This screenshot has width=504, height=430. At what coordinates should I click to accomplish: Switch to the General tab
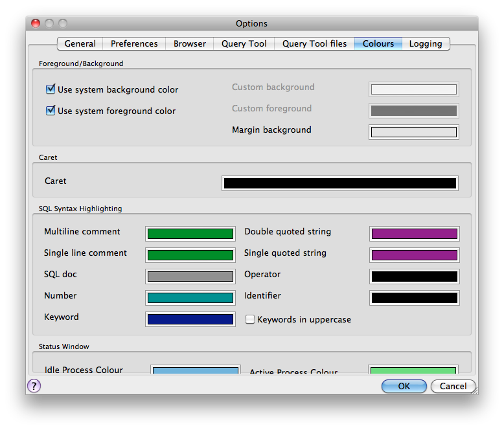tap(80, 44)
